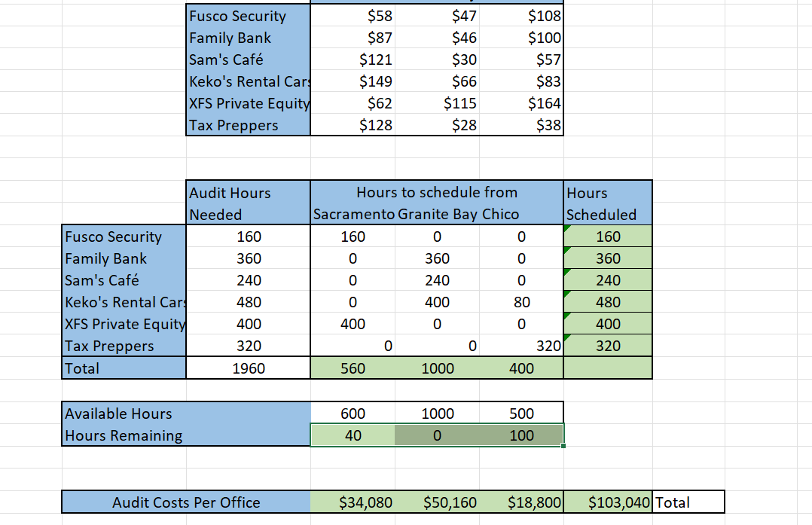Click the 1960 total hours needed cell
The height and width of the screenshot is (525, 812).
(248, 368)
